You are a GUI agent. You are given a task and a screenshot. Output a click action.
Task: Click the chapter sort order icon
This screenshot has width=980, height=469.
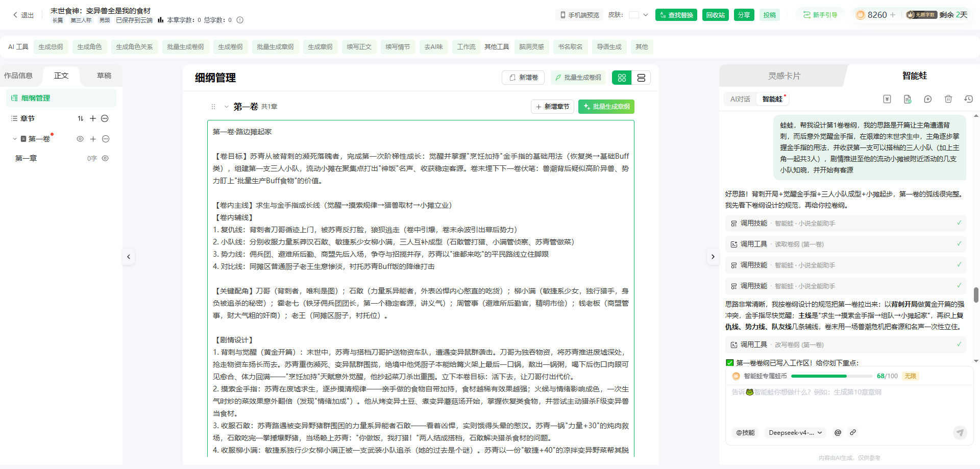point(80,118)
